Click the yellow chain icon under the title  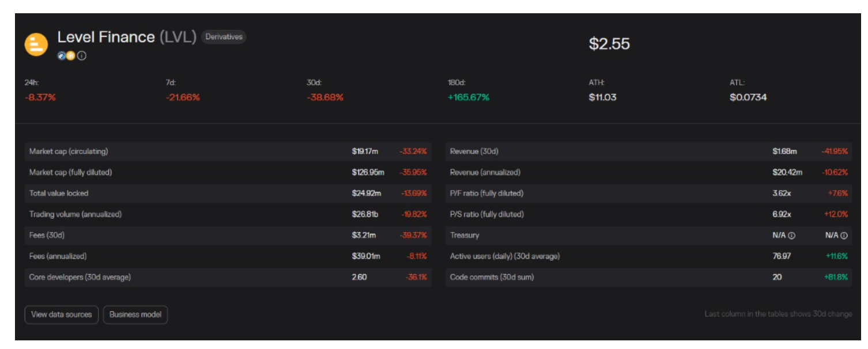coord(70,56)
